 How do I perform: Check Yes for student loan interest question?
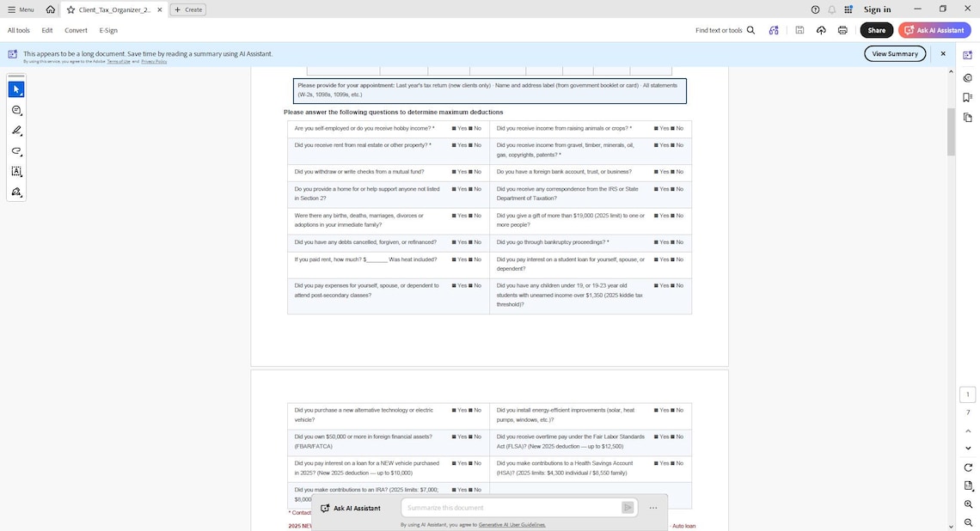[x=656, y=259]
